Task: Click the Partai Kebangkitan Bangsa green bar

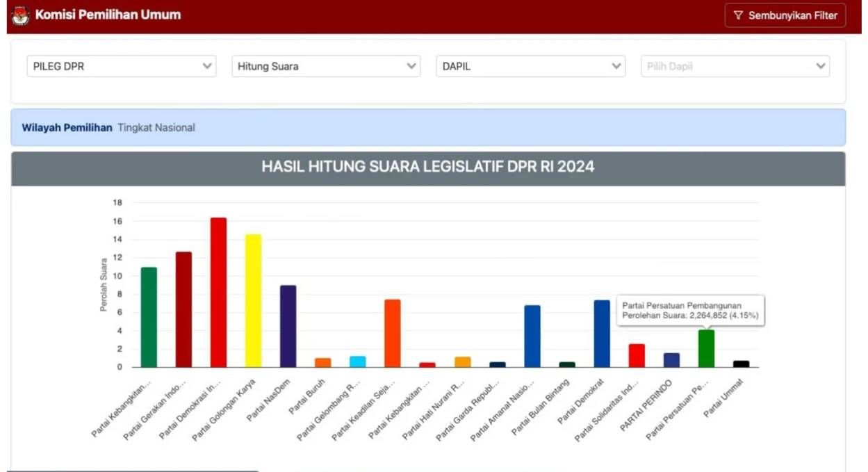Action: [x=149, y=317]
